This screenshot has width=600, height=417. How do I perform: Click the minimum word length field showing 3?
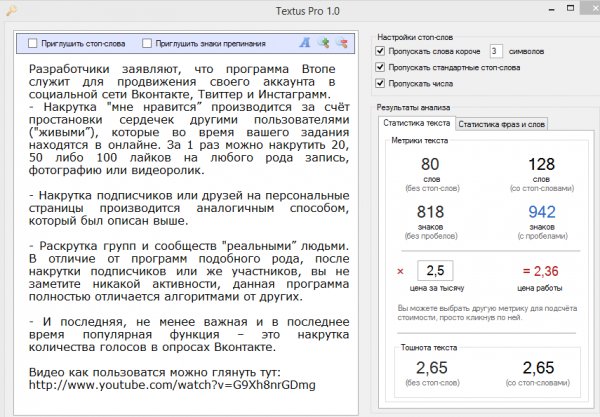pos(496,51)
